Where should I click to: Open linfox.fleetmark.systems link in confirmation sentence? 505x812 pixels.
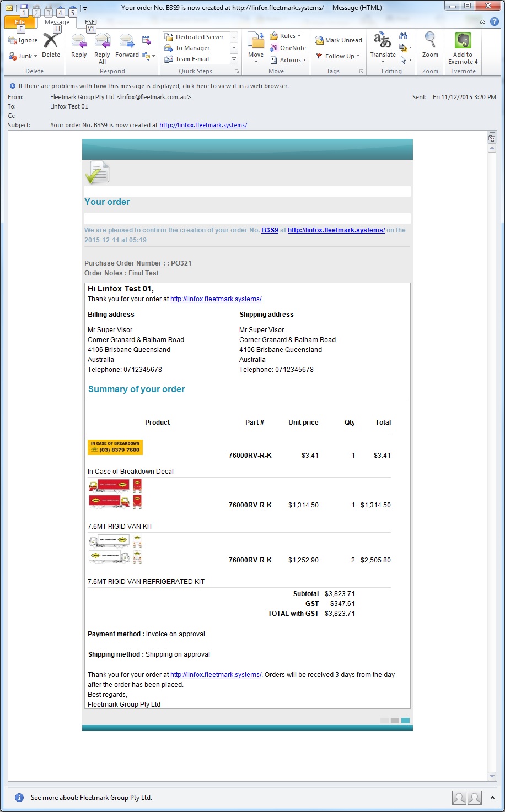336,230
